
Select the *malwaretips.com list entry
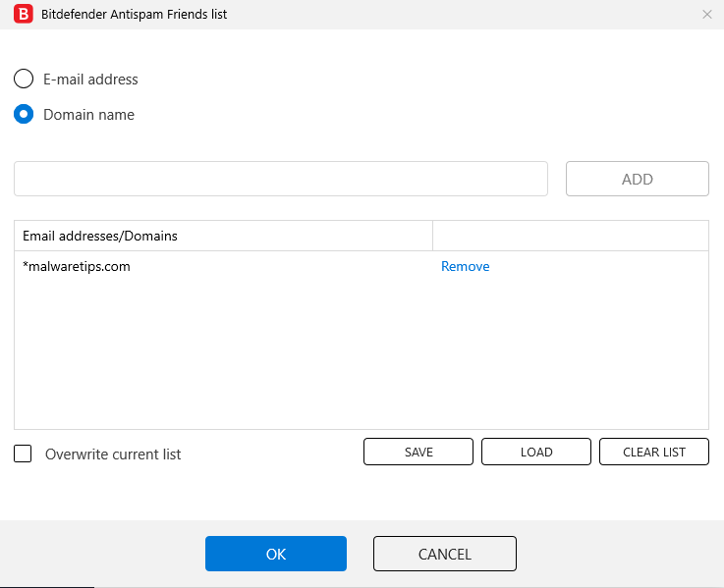[x=77, y=266]
